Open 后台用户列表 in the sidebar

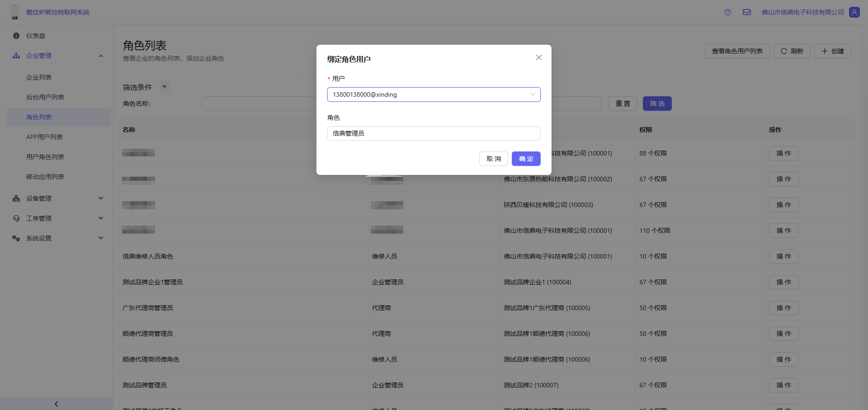(x=45, y=97)
